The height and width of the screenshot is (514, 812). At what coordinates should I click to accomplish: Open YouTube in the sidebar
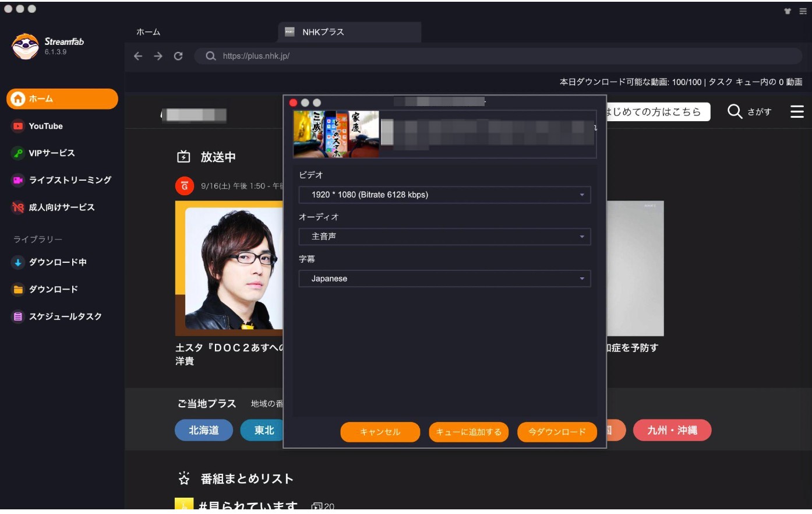tap(45, 126)
